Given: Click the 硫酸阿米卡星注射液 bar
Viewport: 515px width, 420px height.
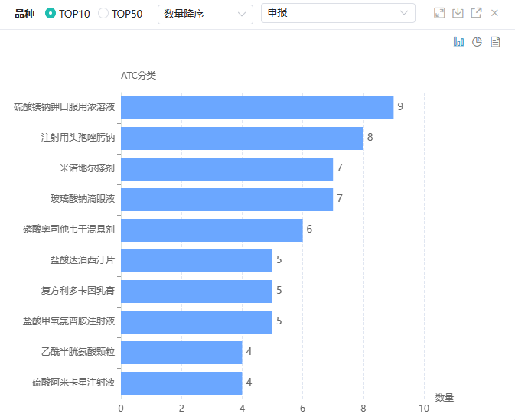Looking at the screenshot, I should (x=181, y=383).
